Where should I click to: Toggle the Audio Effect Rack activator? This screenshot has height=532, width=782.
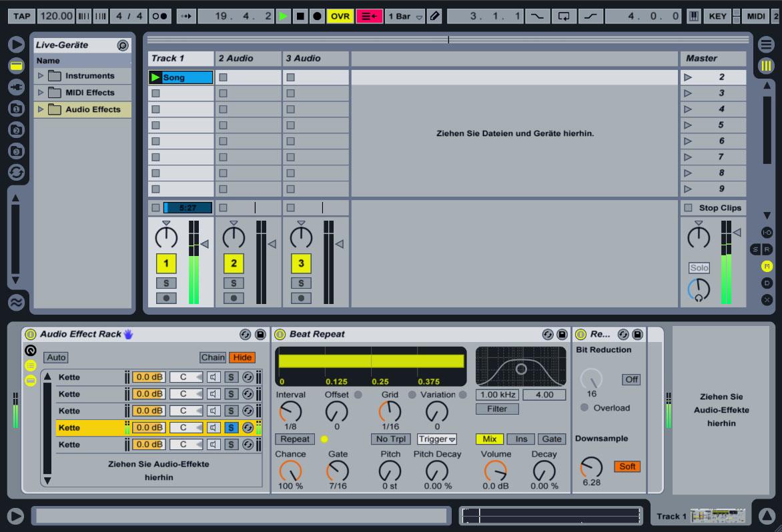pyautogui.click(x=31, y=334)
